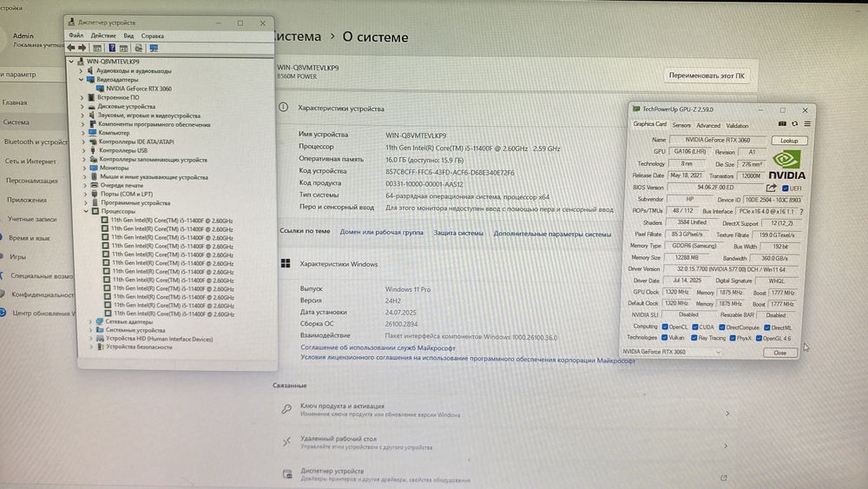This screenshot has height=489, width=868.
Task: Click the GPU-Z screenshot camera icon
Action: 782,123
